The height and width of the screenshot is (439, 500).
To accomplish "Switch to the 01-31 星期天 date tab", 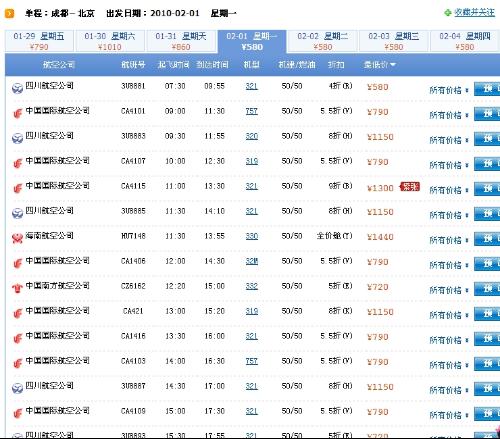I will coord(181,41).
